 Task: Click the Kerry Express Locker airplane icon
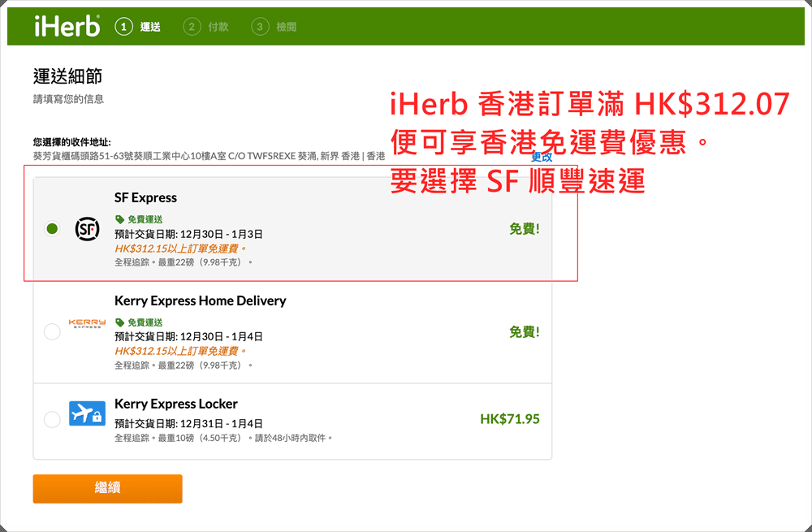87,413
